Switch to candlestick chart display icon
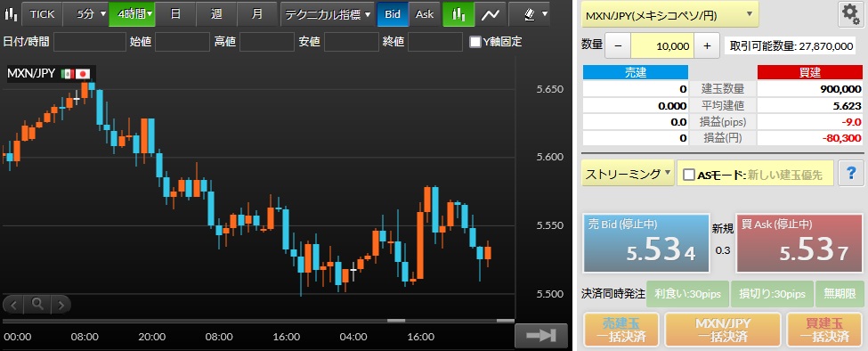 pos(458,14)
